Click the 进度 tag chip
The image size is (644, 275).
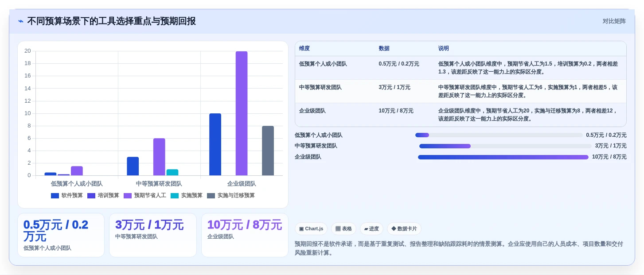click(x=371, y=229)
